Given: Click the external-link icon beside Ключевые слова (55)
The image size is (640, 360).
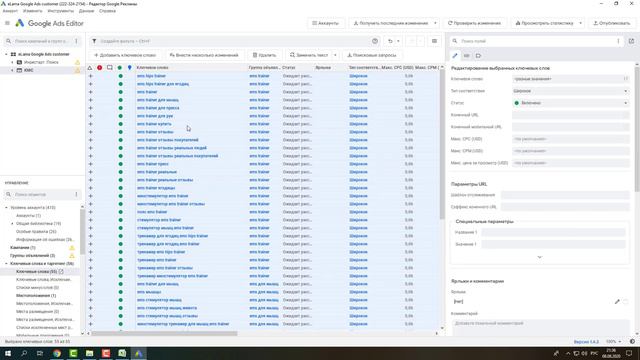Looking at the screenshot, I should [x=61, y=271].
